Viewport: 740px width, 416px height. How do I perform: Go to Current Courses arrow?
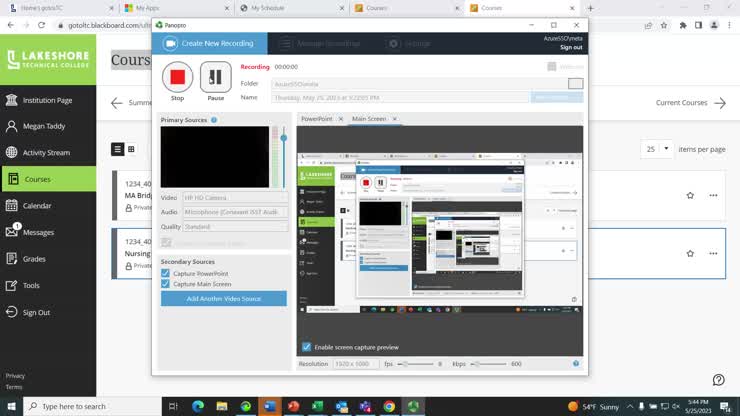tap(719, 103)
